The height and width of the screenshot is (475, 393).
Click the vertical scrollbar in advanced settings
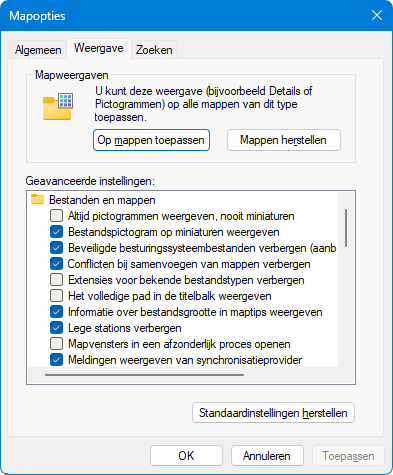coord(346,228)
